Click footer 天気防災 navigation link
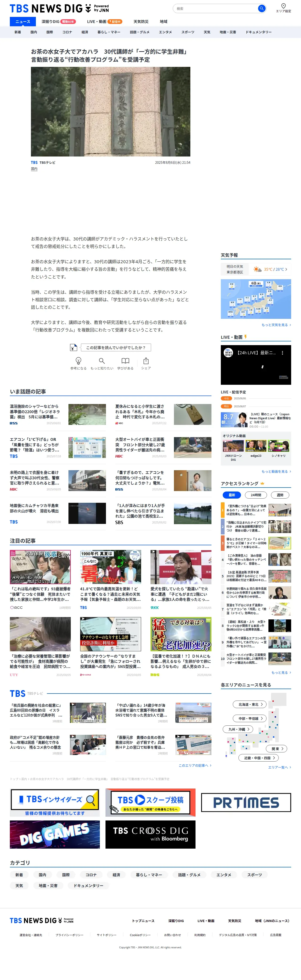Viewport: 301px width, 980px height. point(234,921)
